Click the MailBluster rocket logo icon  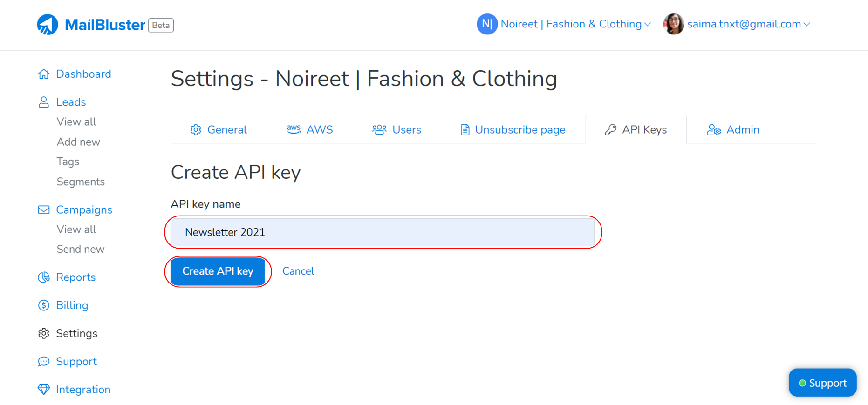(48, 24)
